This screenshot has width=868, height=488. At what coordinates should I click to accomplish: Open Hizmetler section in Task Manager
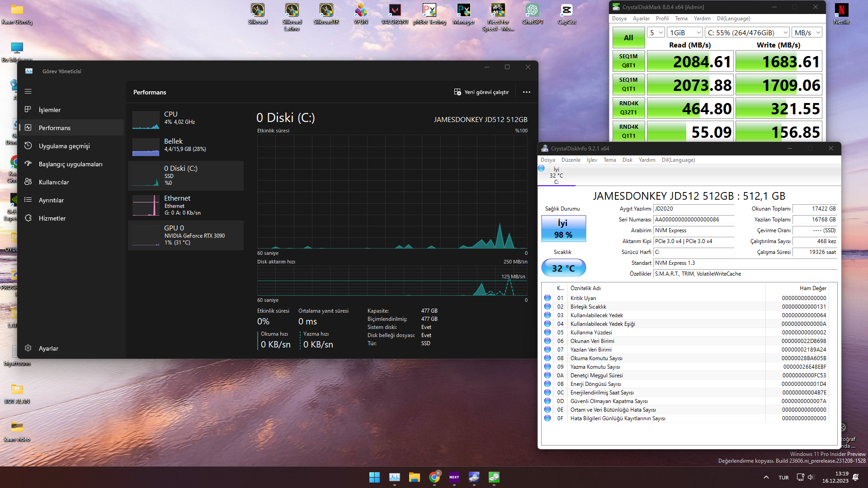pos(71,218)
